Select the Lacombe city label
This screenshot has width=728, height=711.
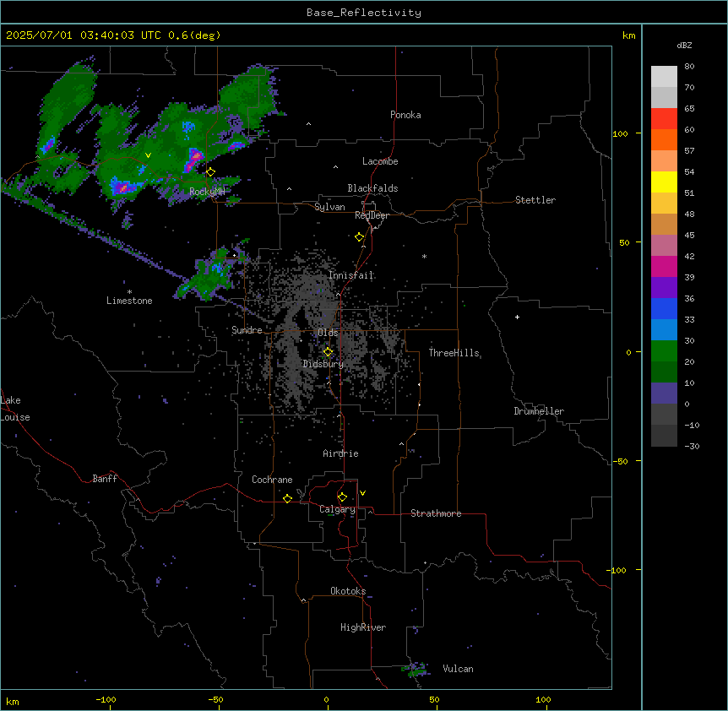tap(380, 161)
